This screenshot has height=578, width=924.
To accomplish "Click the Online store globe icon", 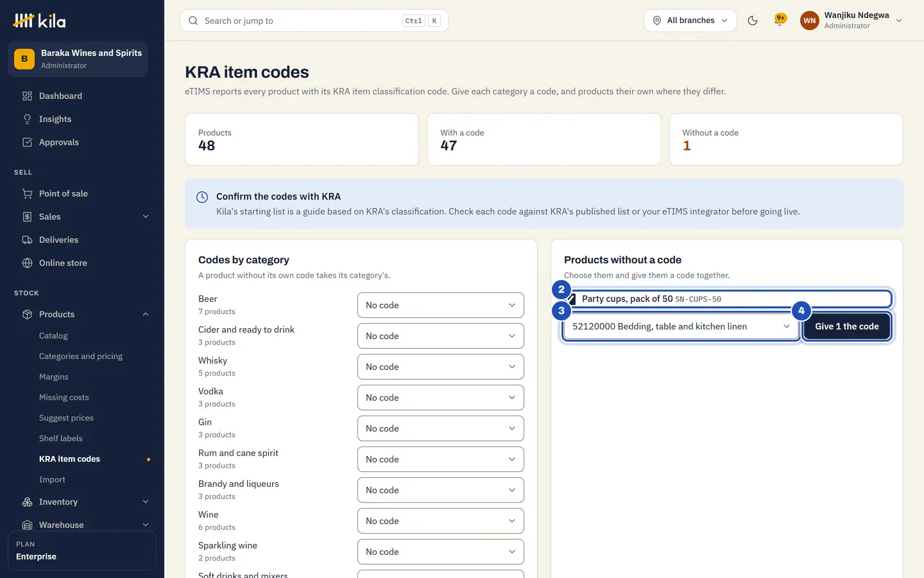I will (27, 263).
